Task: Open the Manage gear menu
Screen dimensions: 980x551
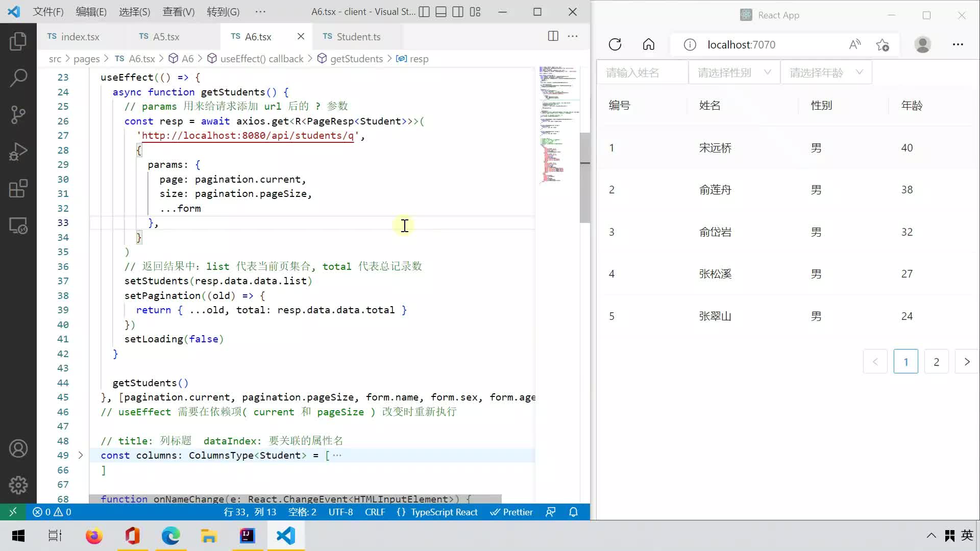Action: pos(18,485)
